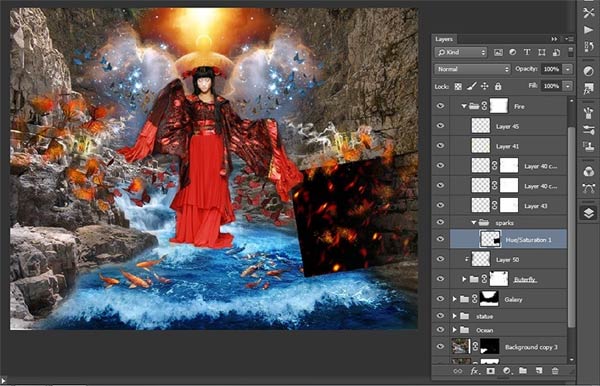The image size is (600, 386).
Task: Open the Layers panel flyout menu
Action: pos(569,39)
